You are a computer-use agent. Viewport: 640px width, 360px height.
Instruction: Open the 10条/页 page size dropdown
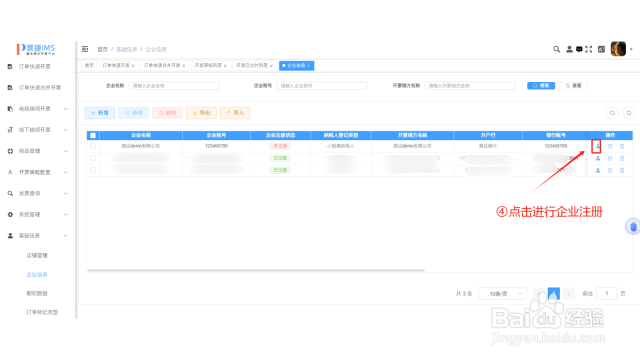[x=502, y=293]
